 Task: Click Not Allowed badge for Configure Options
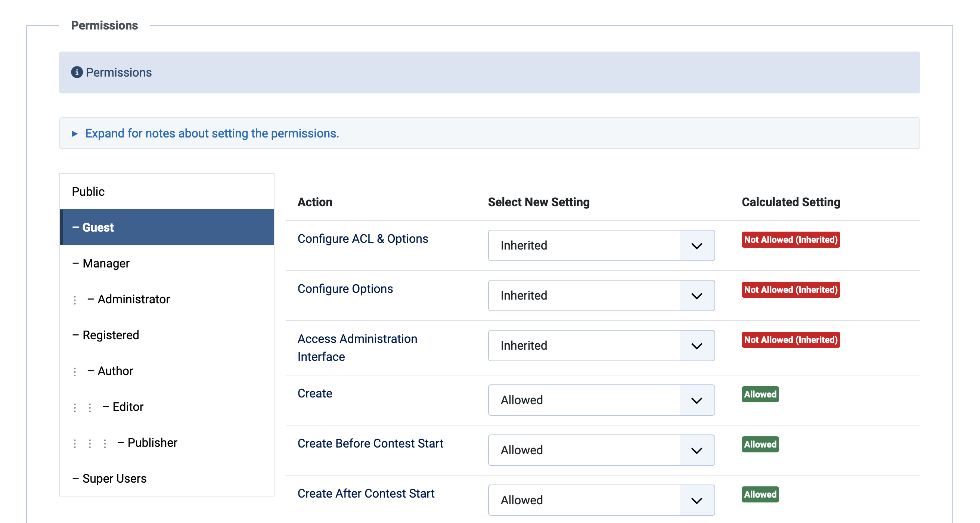pyautogui.click(x=791, y=290)
